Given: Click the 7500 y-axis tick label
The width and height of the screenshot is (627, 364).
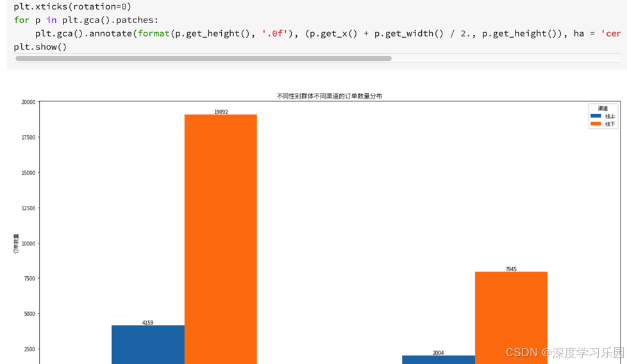Looking at the screenshot, I should click(x=29, y=278).
